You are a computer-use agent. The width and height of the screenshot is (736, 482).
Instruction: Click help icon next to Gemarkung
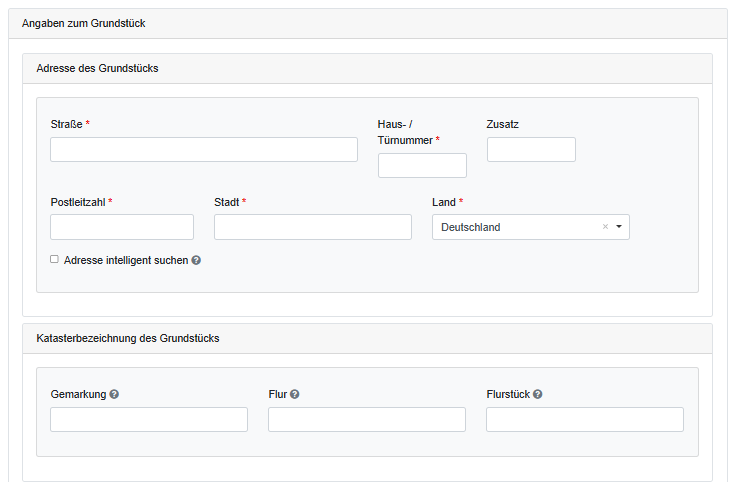coord(115,394)
